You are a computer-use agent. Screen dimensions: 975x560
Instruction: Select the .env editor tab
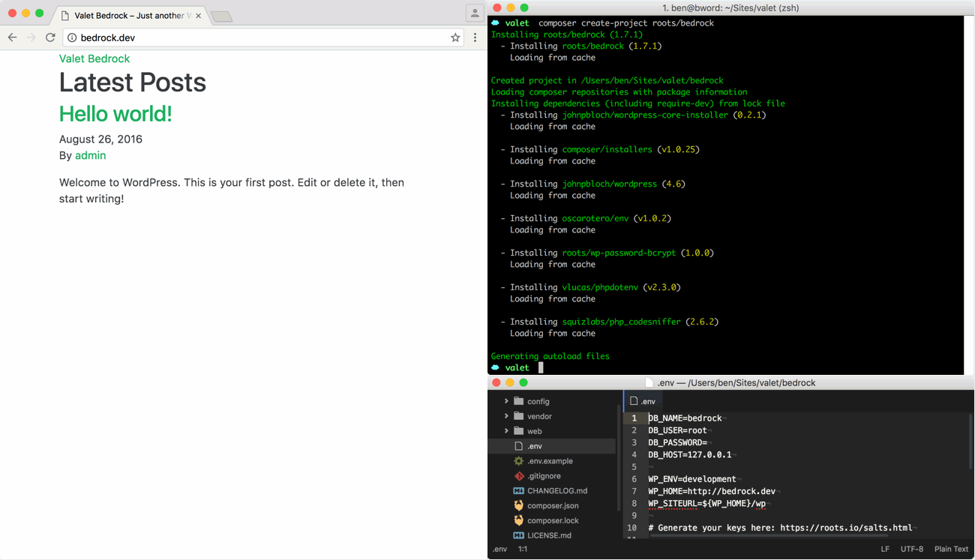click(x=643, y=401)
